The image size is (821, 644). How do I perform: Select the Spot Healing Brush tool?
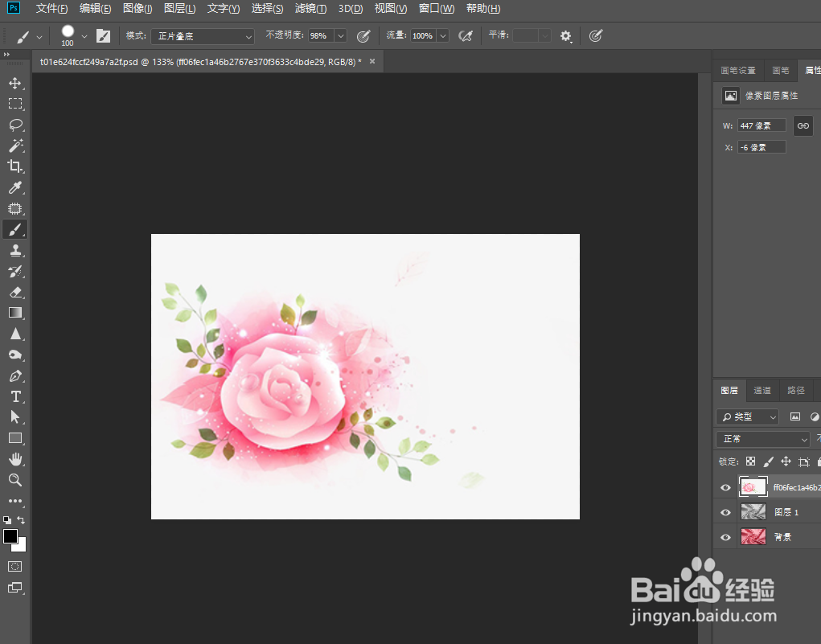coord(15,208)
